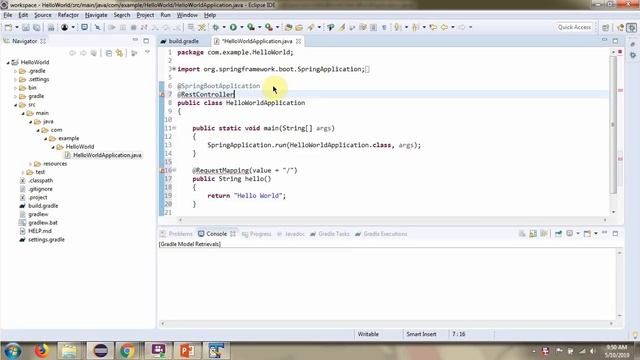Screen dimensions: 640x360
Task: Maximize the Navigator panel
Action: pyautogui.click(x=146, y=40)
